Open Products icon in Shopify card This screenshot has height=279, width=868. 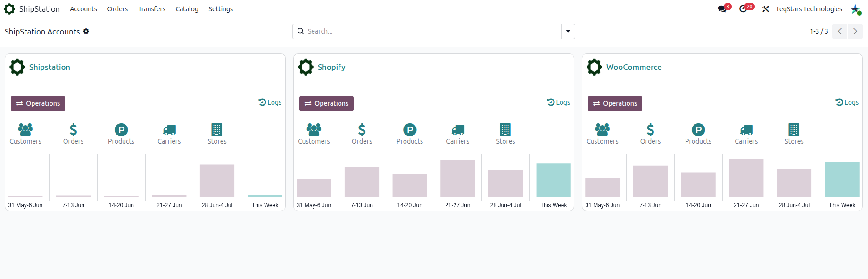pyautogui.click(x=410, y=129)
